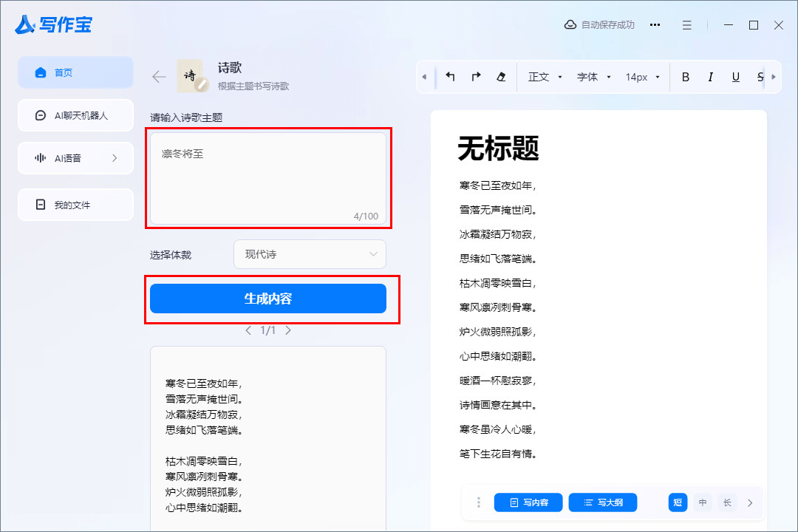
Task: Toggle italic formatting
Action: (710, 77)
